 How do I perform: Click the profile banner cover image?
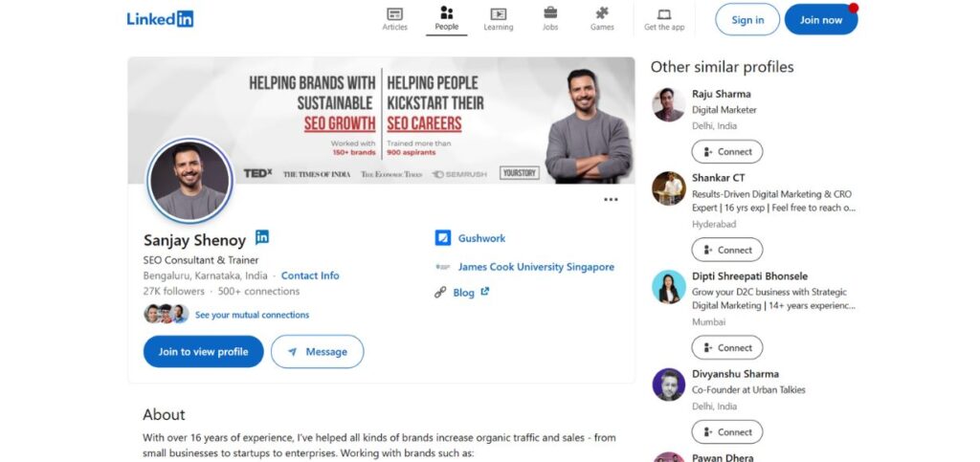[381, 121]
